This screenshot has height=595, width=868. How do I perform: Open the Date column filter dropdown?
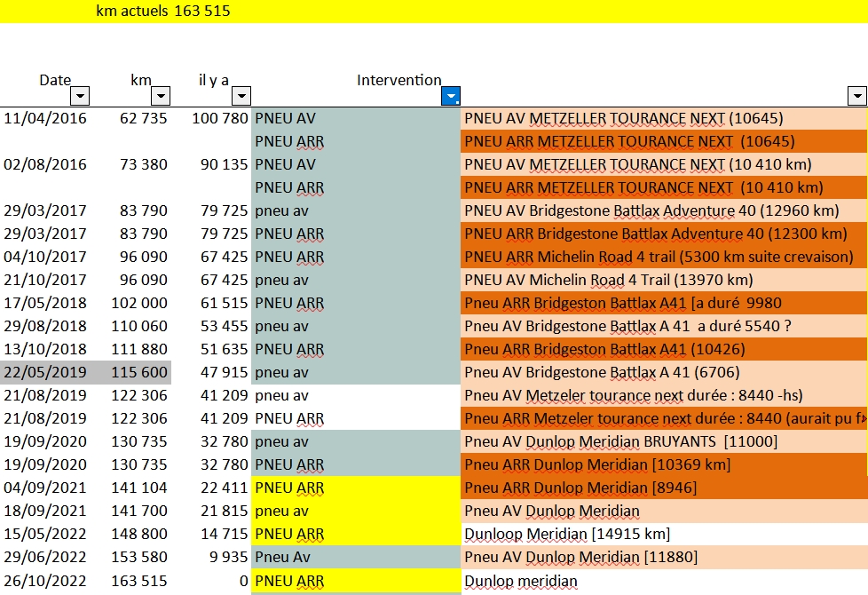[x=80, y=96]
